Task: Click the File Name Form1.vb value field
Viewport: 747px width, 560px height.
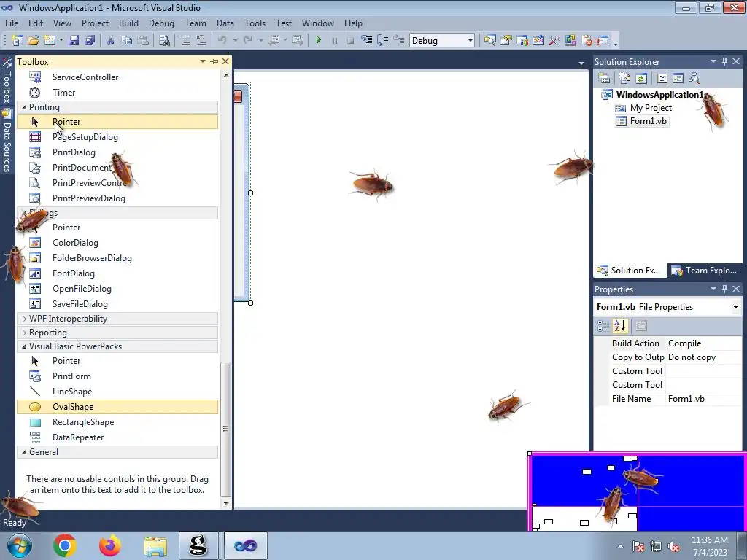Action: 703,399
